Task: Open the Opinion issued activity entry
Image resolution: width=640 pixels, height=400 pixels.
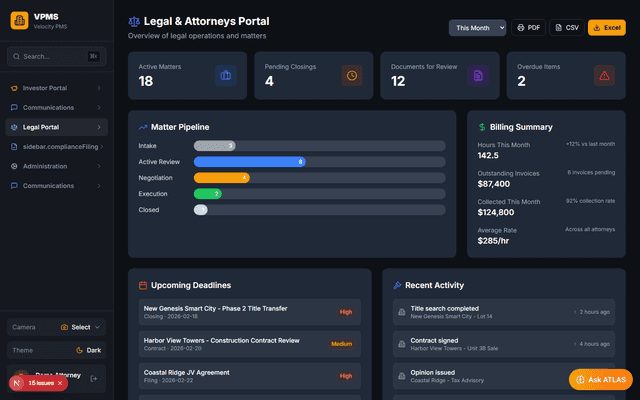Action: [x=504, y=376]
